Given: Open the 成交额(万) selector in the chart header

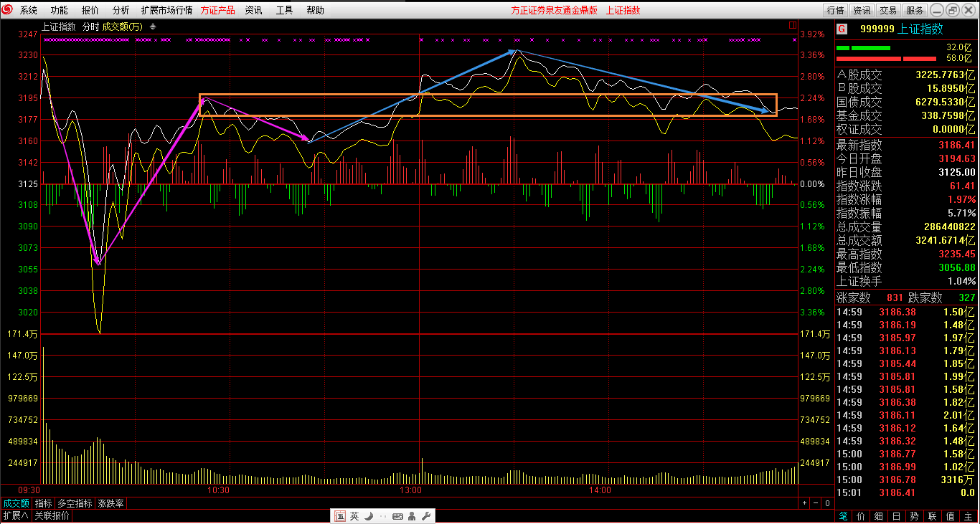Looking at the screenshot, I should (x=123, y=27).
